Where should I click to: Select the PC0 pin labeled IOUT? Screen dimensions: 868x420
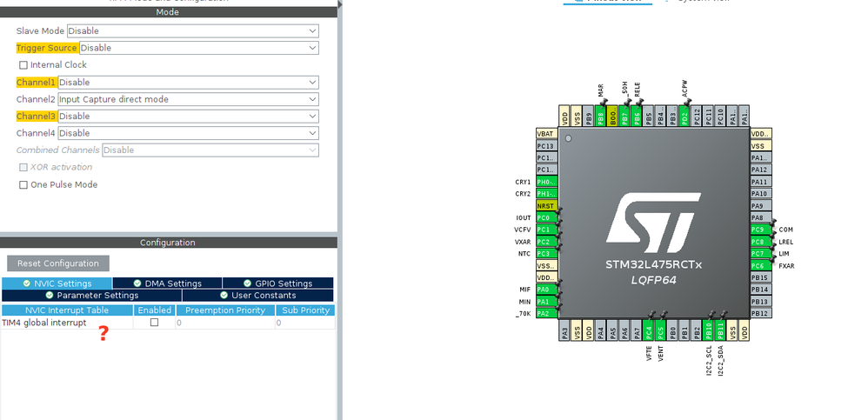tap(546, 218)
